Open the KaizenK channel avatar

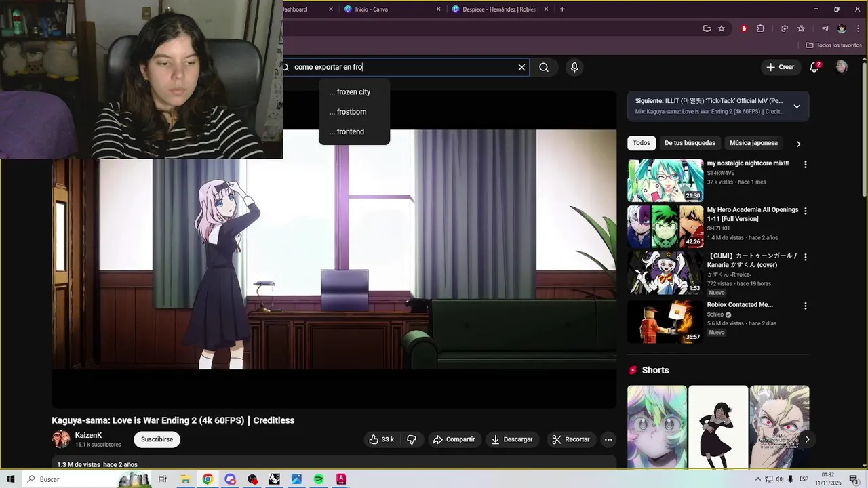tap(61, 439)
